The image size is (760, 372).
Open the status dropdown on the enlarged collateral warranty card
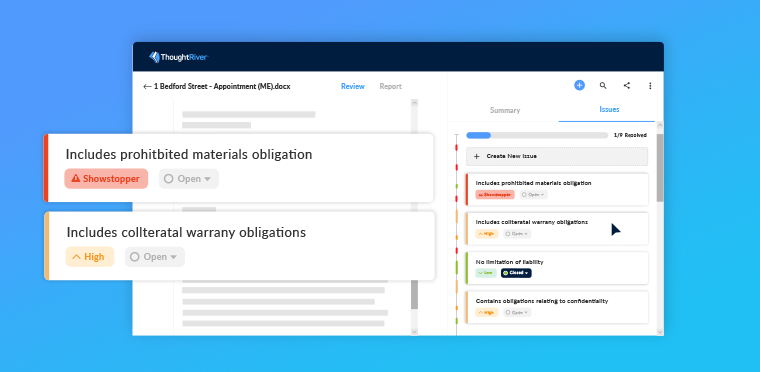click(155, 257)
